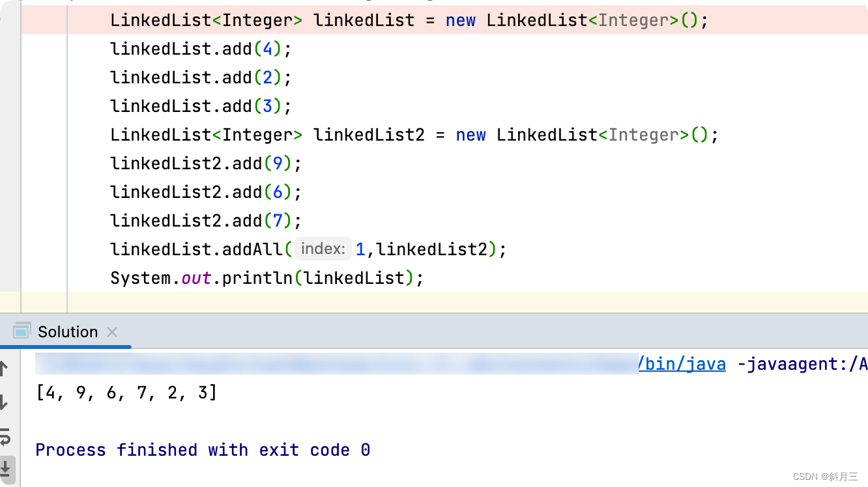Open the /bin/java path link
This screenshot has width=868, height=487.
pos(682,365)
